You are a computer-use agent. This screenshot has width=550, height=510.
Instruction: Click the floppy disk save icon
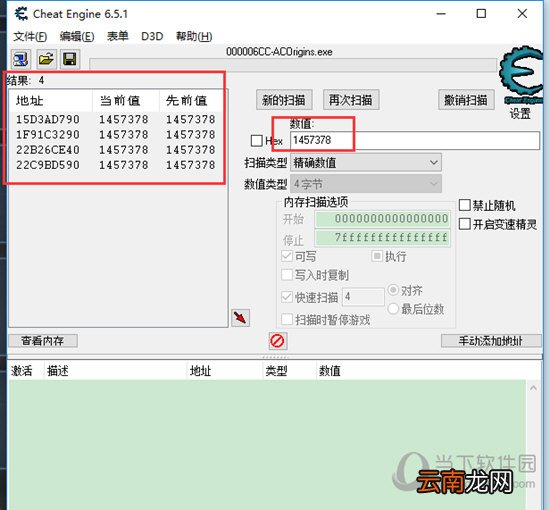point(70,59)
